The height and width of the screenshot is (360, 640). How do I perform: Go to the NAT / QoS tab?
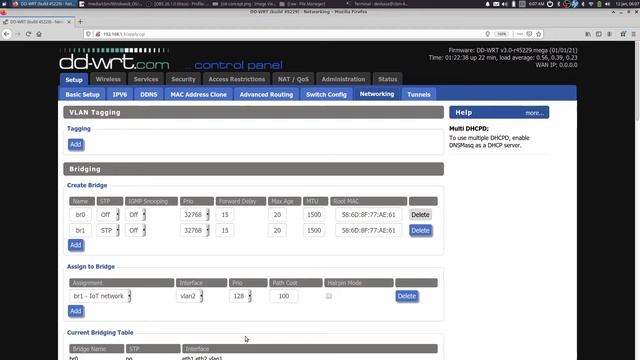(x=293, y=79)
